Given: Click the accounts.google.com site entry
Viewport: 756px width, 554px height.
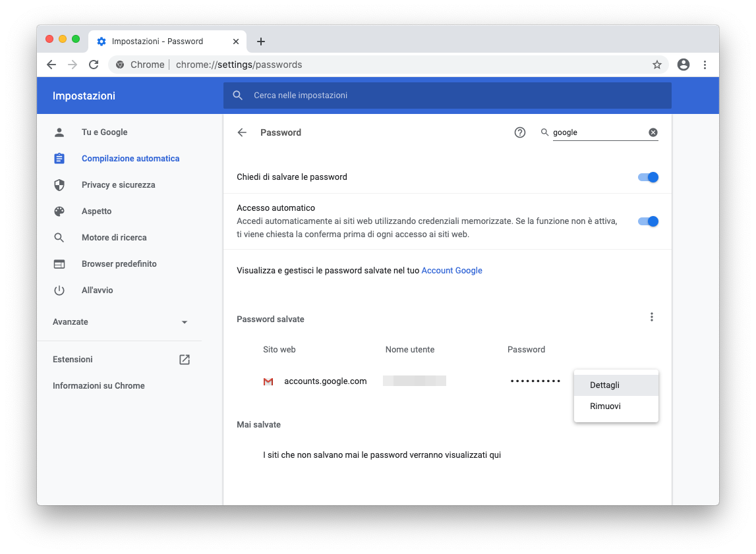Looking at the screenshot, I should coord(326,381).
